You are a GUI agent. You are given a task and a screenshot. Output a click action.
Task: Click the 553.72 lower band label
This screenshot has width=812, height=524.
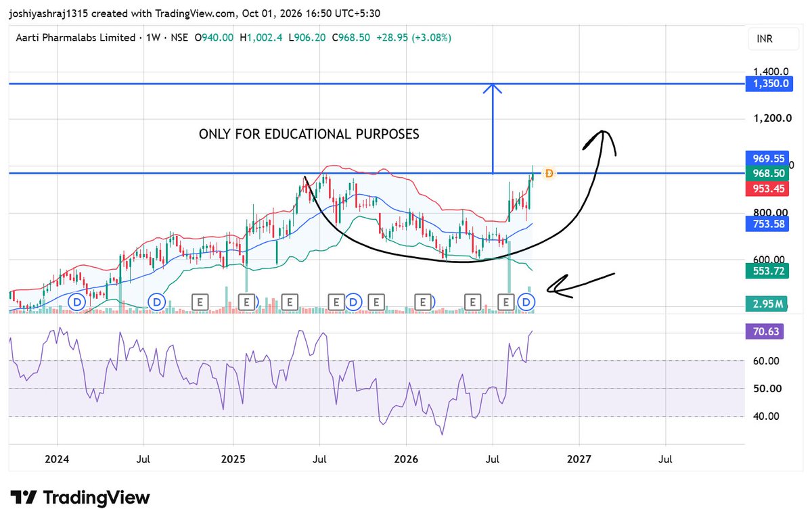(x=767, y=271)
